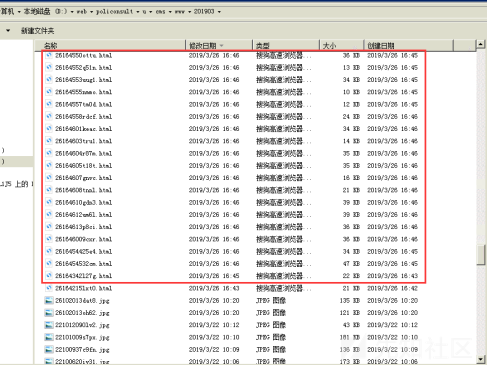
Task: Select the icon for 26164610gdm3.html
Action: coord(49,202)
